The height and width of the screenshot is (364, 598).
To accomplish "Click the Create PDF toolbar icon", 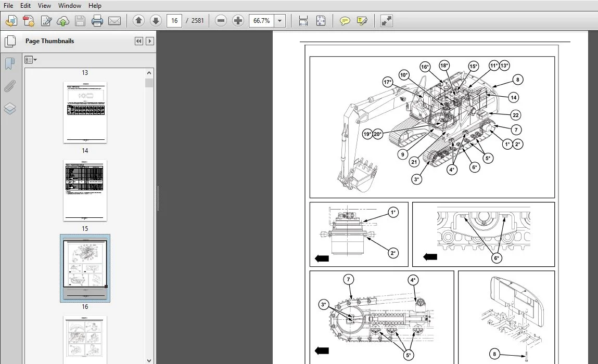I will coord(29,21).
